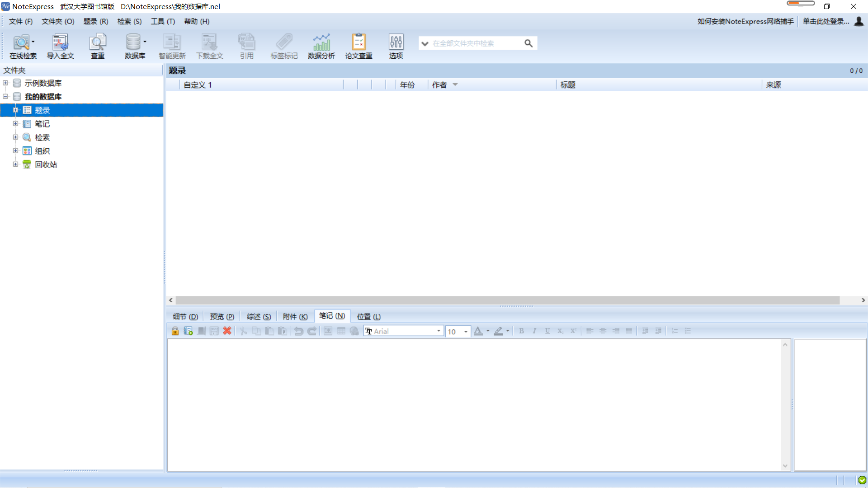Click the 智能更新 smart update icon
868x488 pixels.
tap(172, 46)
